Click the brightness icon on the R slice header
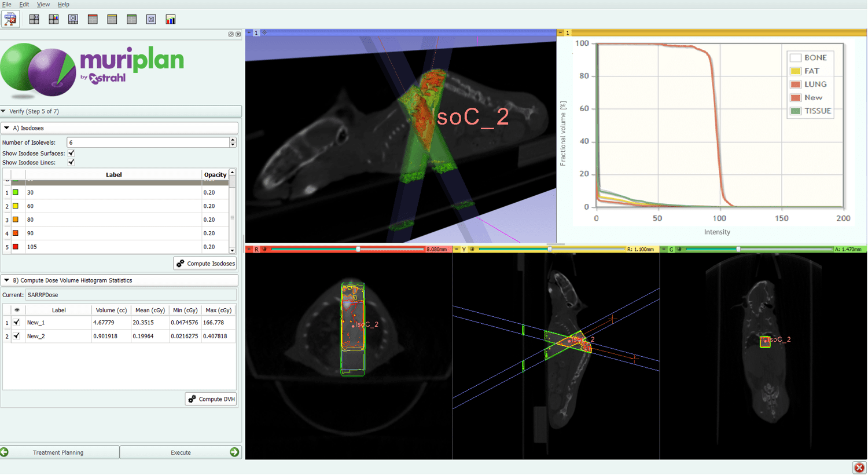868x475 pixels. (266, 249)
